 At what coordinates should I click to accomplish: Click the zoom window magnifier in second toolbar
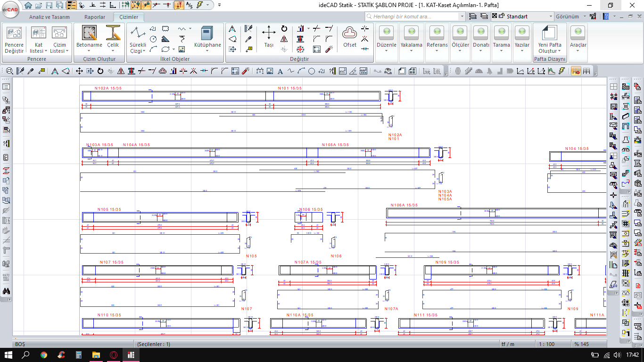coord(9,71)
